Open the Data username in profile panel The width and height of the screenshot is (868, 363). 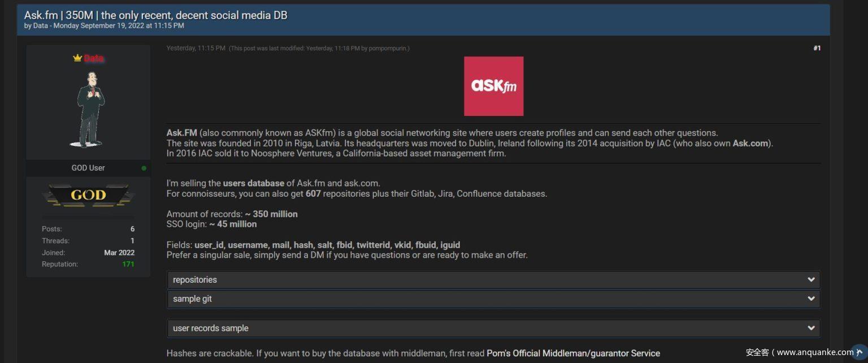tap(94, 58)
